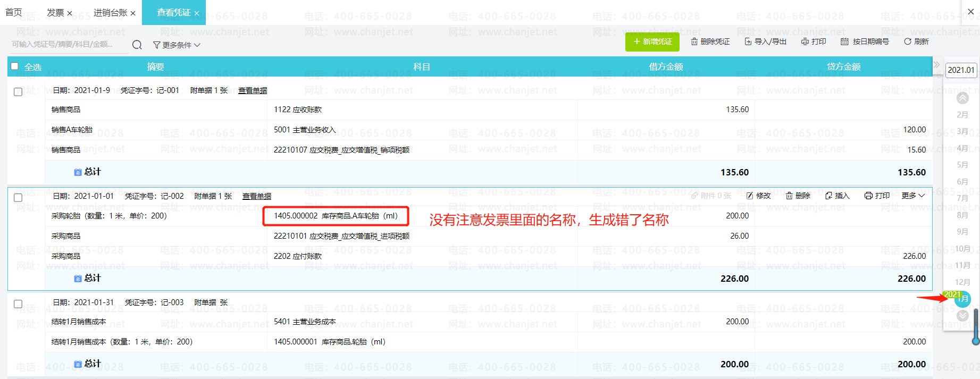Click the 摘要 column header

pos(155,66)
